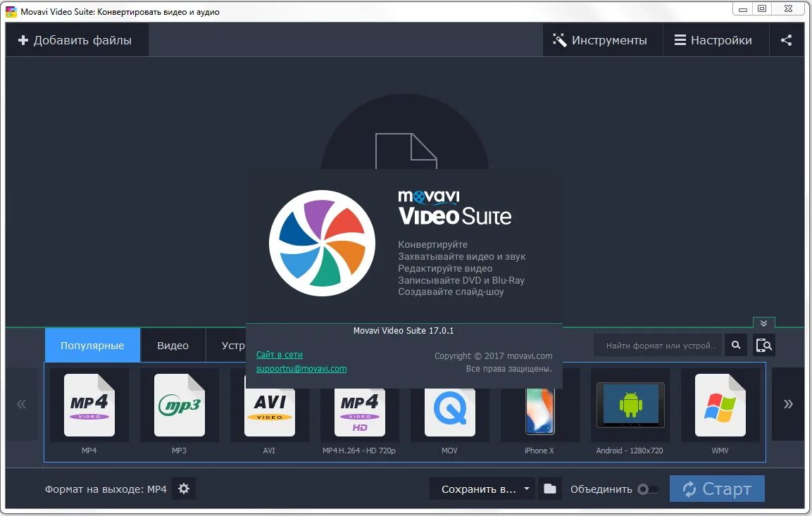The height and width of the screenshot is (516, 812).
Task: Pick the AVI video format icon
Action: (269, 413)
